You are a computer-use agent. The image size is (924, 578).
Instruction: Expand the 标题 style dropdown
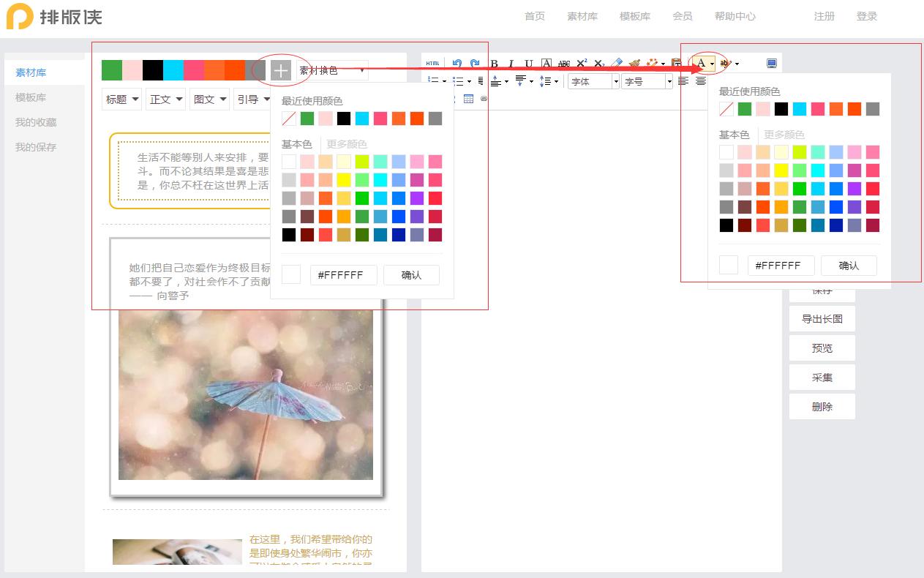(121, 99)
